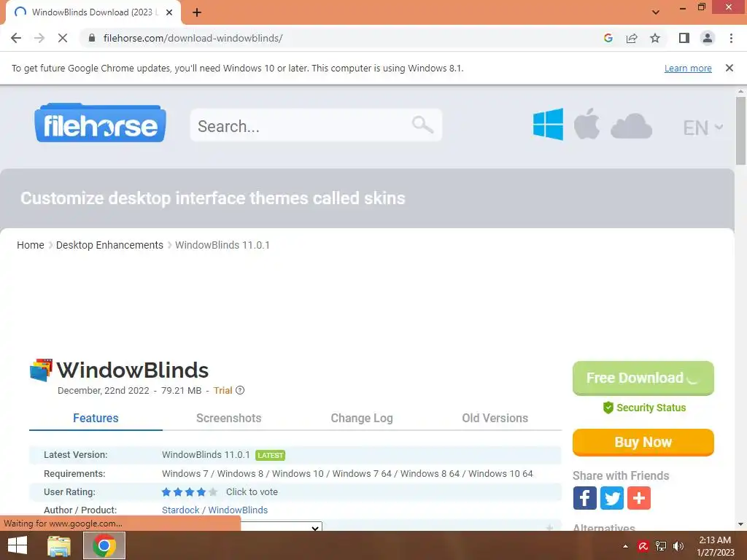The height and width of the screenshot is (560, 747).
Task: Click the Free Download button
Action: [x=643, y=378]
